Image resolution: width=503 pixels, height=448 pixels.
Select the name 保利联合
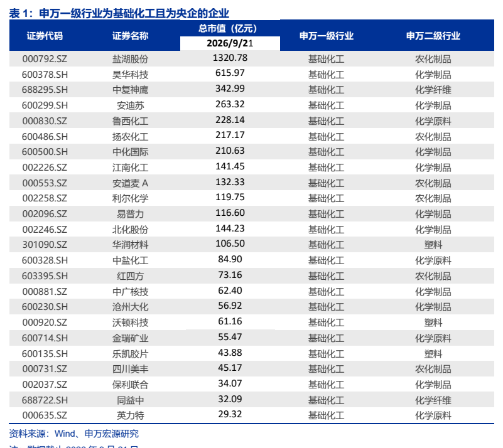[x=130, y=385]
